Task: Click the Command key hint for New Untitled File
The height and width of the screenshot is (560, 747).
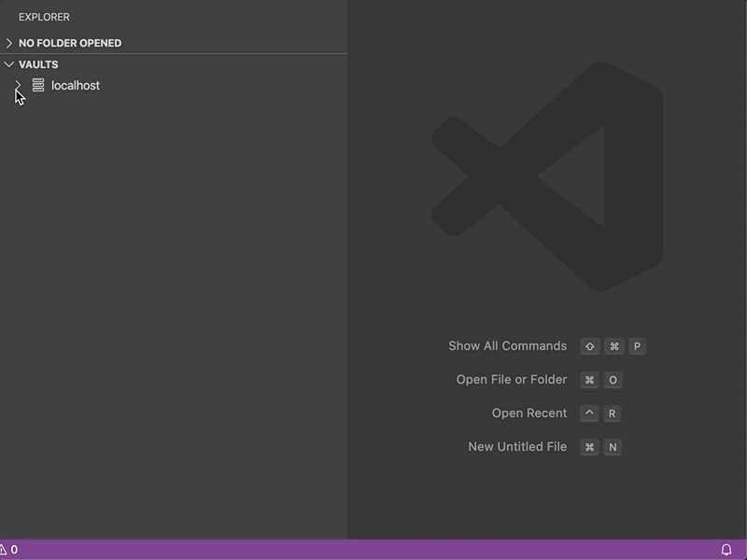Action: point(589,447)
